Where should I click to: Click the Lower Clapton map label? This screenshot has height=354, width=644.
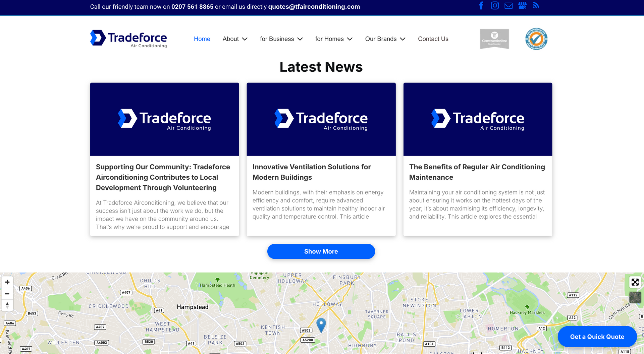[x=469, y=314]
